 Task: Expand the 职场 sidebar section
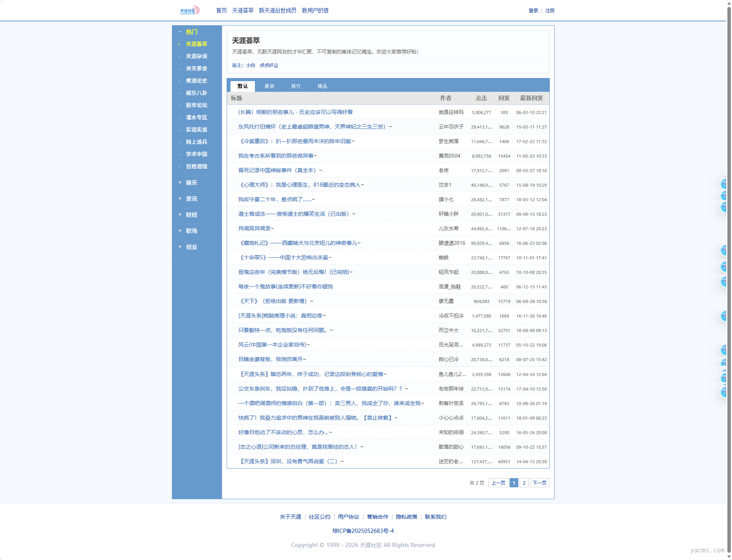pyautogui.click(x=180, y=231)
